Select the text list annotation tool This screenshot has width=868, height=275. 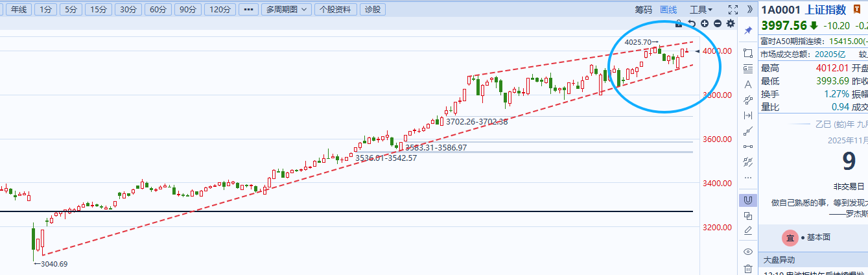(748, 69)
